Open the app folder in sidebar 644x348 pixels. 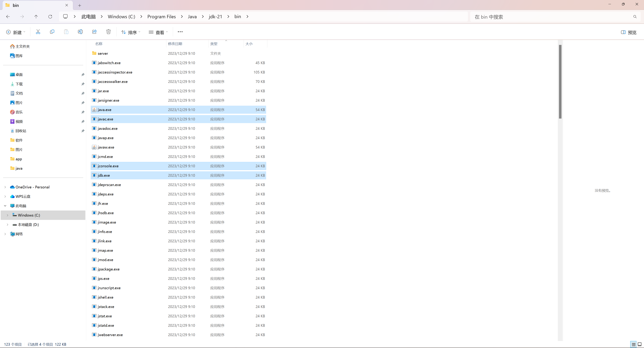(x=16, y=159)
